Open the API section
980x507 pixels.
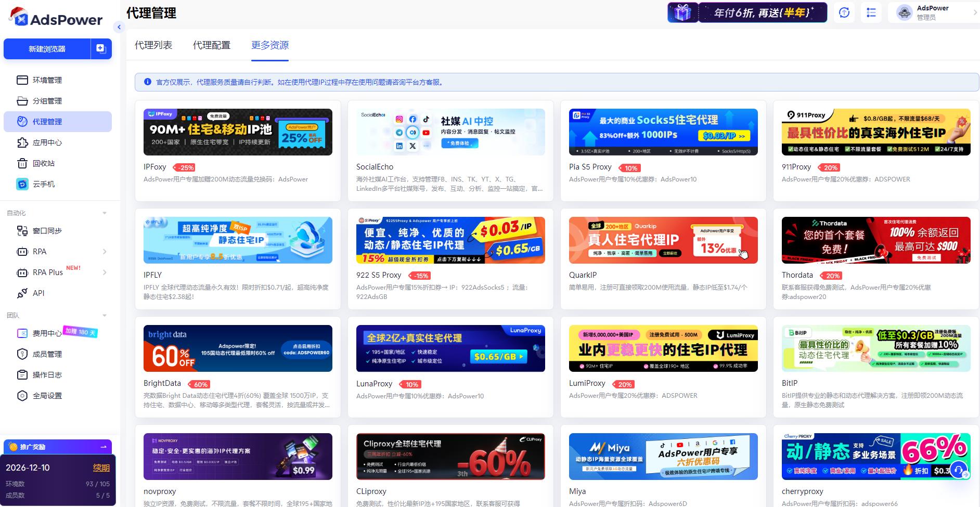click(38, 293)
